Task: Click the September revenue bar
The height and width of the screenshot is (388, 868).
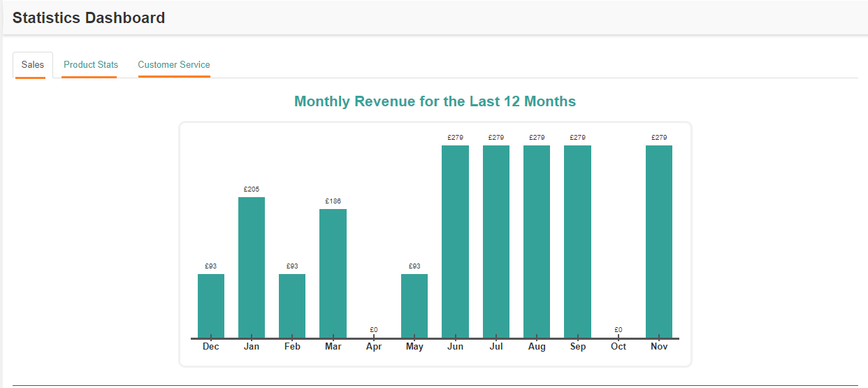Action: point(577,242)
